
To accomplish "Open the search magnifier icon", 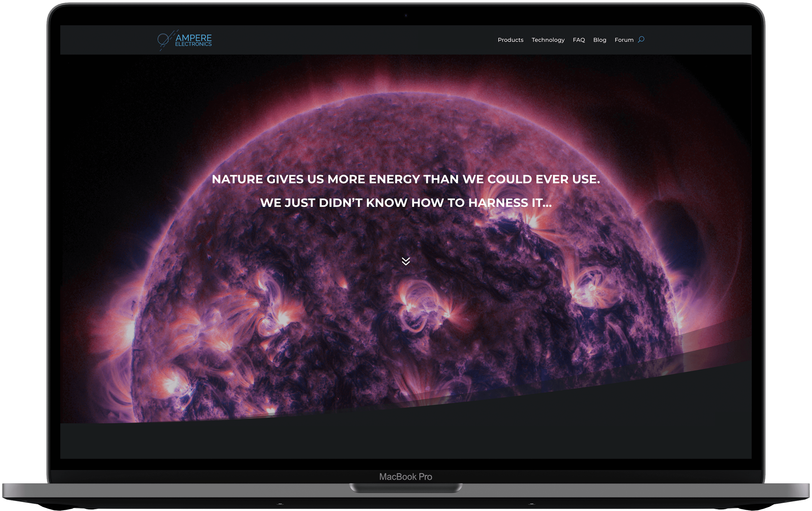I will (x=641, y=39).
